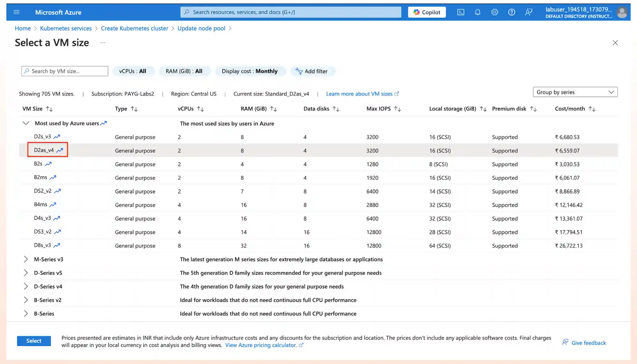The width and height of the screenshot is (637, 364).
Task: Open the vCPUs : All filter
Action: coord(133,71)
